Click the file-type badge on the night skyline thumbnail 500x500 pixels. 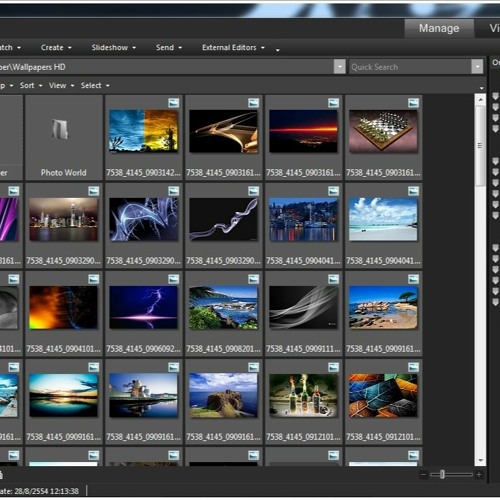[94, 191]
